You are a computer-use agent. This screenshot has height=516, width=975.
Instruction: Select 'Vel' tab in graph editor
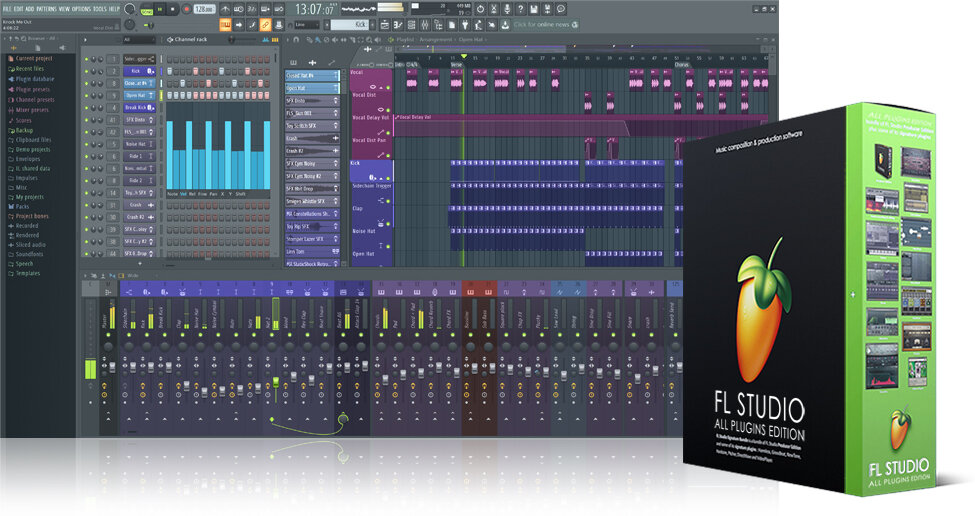point(183,194)
